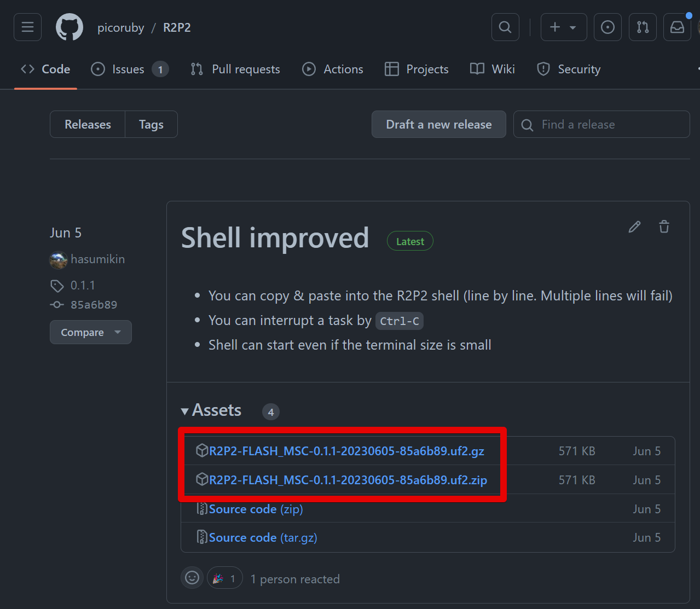Open the notifications inbox icon
Screen dimensions: 700x609
tap(677, 27)
